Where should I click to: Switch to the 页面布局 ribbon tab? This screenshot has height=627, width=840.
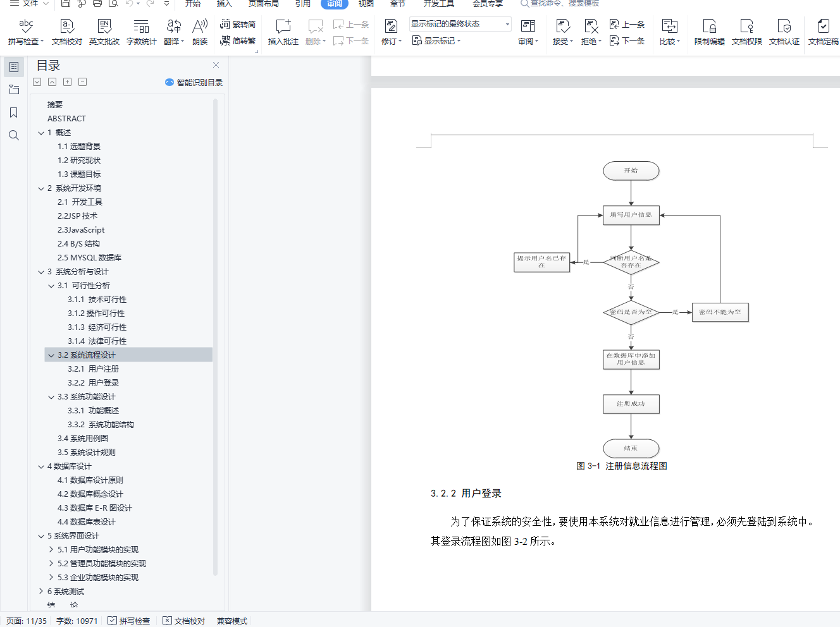[264, 4]
